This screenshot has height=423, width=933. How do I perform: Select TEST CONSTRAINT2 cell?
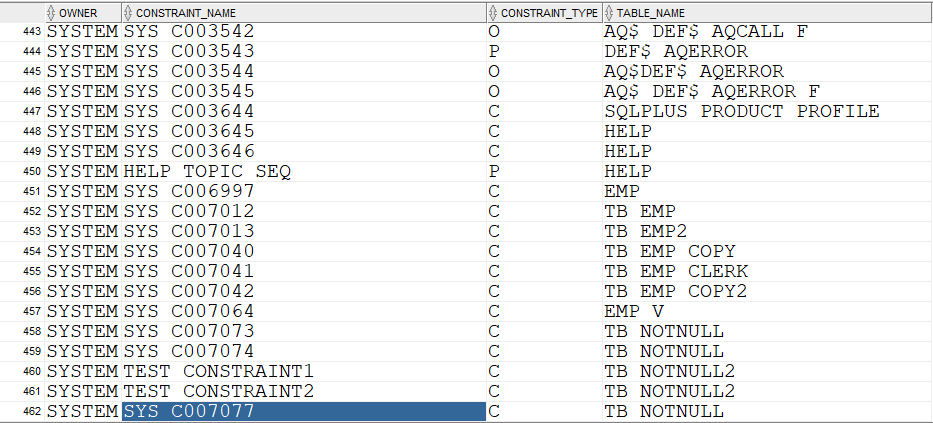click(304, 391)
